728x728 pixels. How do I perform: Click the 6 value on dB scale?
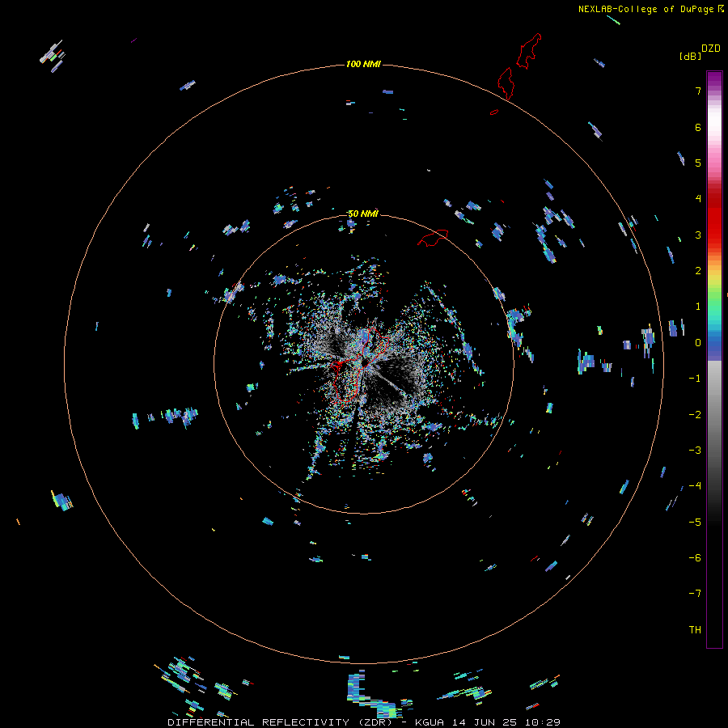pyautogui.click(x=698, y=127)
